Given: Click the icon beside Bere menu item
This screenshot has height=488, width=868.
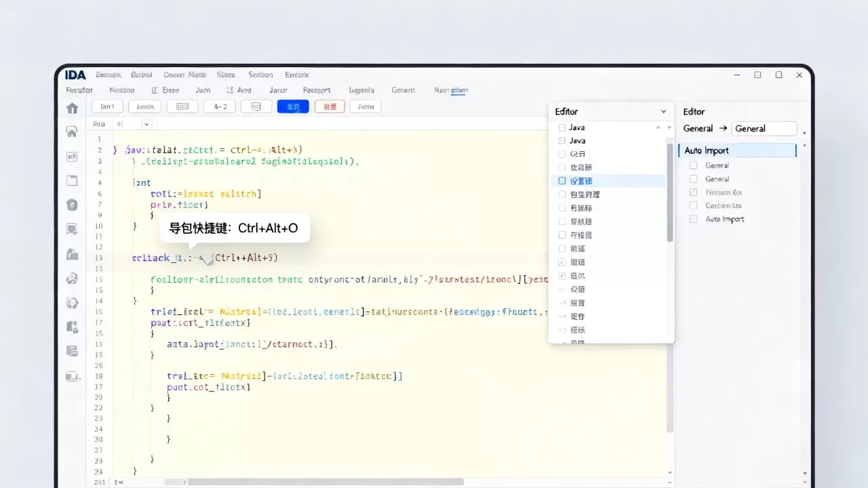Looking at the screenshot, I should [155, 90].
